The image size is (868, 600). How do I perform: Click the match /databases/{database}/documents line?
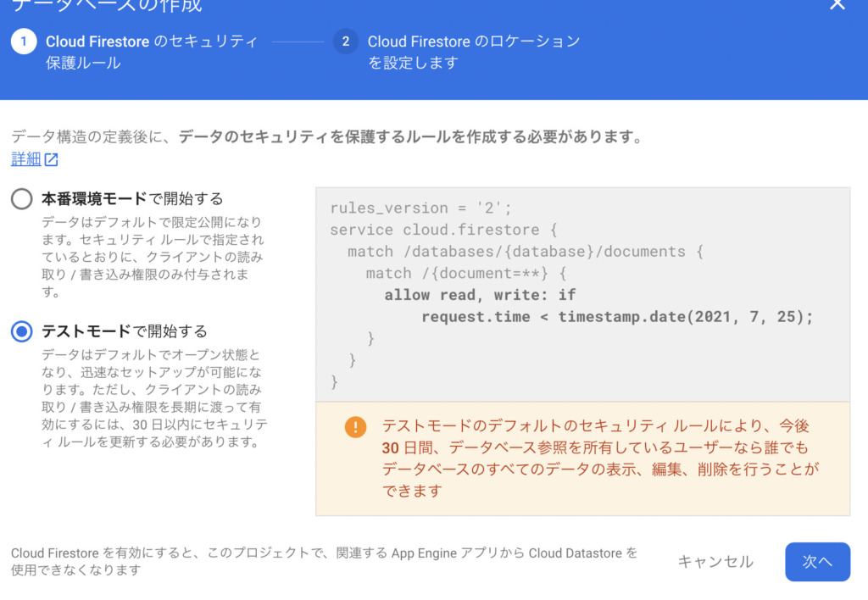pyautogui.click(x=526, y=252)
